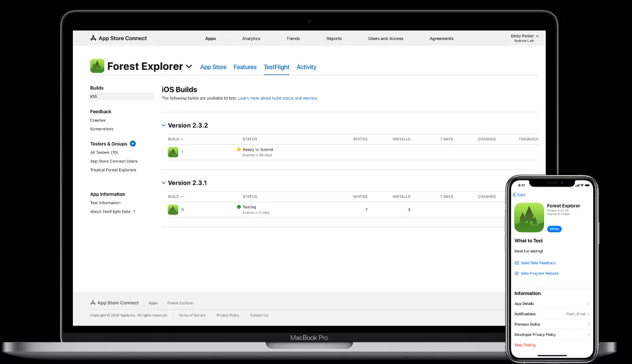Click the build 8 app icon in Version 2.3.1
Viewport: 632px width, 364px height.
[173, 210]
